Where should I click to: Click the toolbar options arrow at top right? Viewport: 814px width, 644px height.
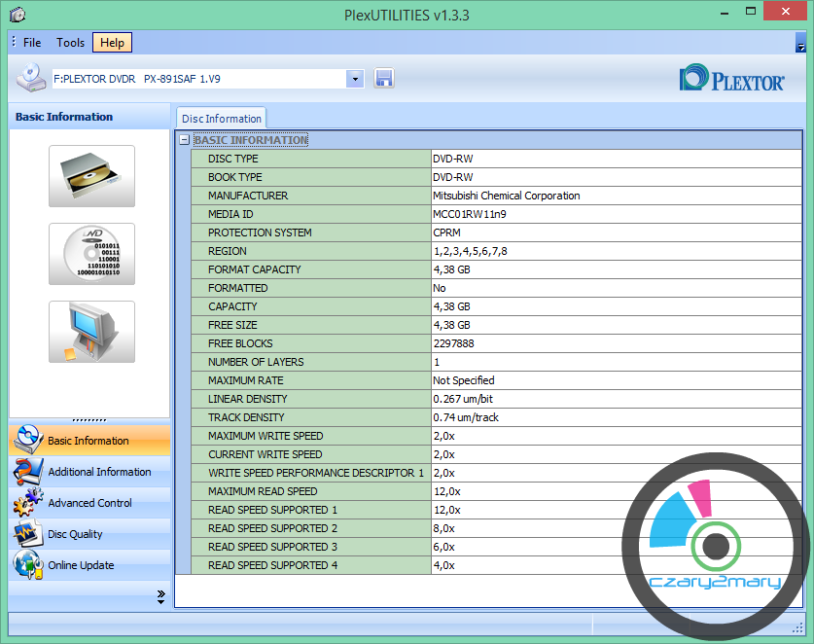(x=800, y=47)
